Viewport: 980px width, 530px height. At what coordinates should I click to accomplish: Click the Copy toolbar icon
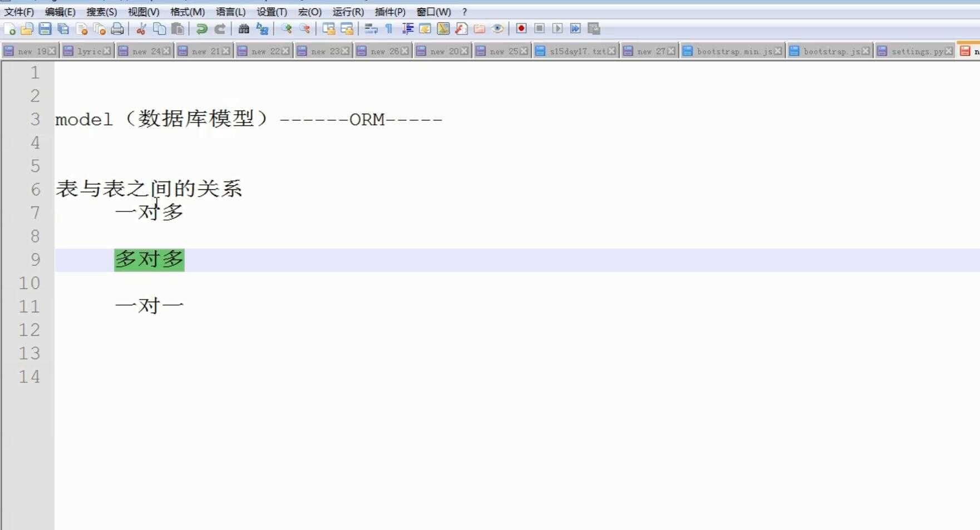[x=159, y=29]
